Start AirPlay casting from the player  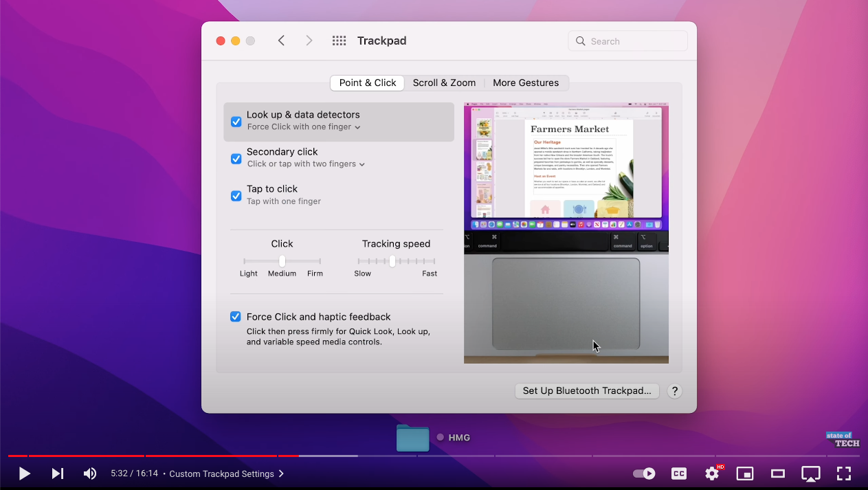811,474
